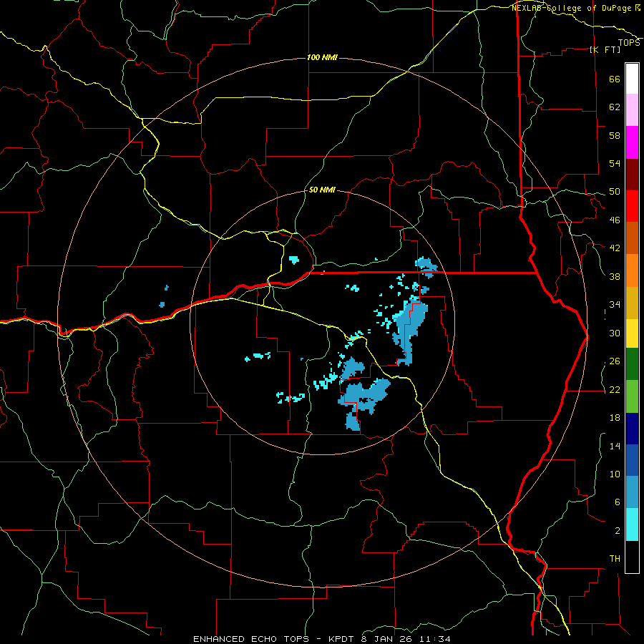The image size is (644, 644).
Task: Click the '58' legend value
Action: 615,135
